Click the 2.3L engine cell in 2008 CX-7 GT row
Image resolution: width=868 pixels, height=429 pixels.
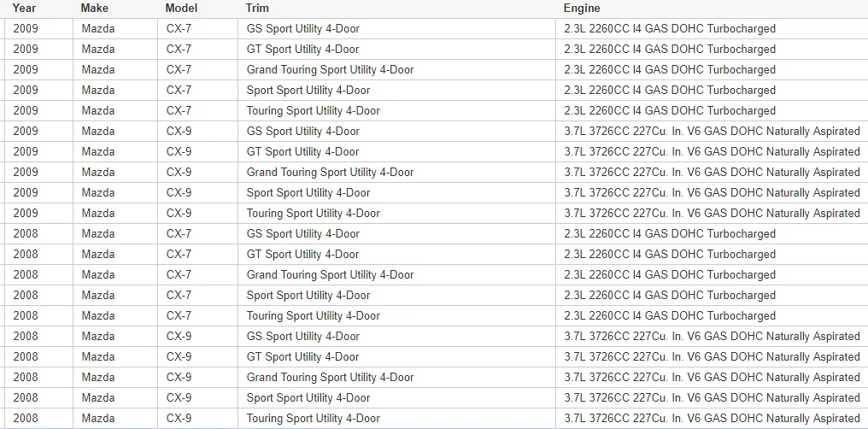pyautogui.click(x=712, y=254)
